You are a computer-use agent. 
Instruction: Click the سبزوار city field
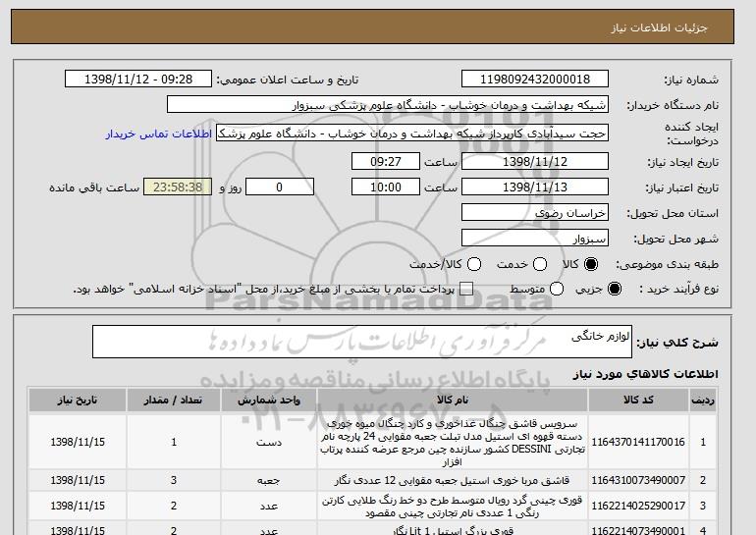click(535, 239)
